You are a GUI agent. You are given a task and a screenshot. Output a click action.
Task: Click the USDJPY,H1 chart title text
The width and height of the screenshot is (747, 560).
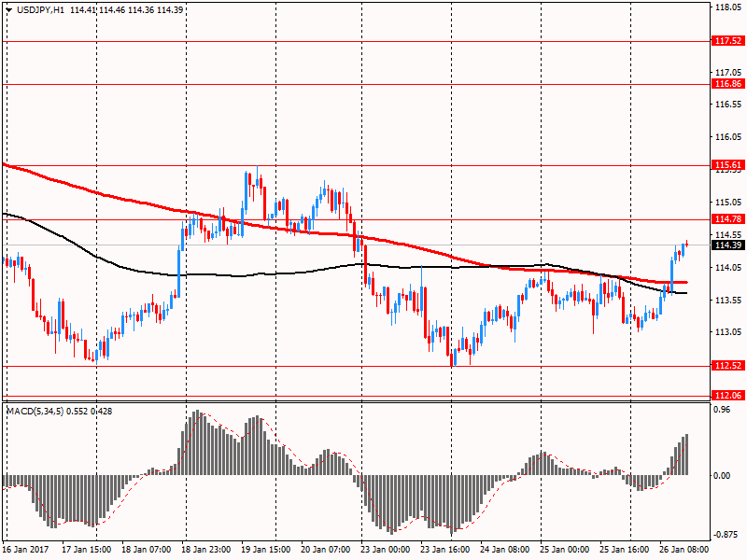[40, 10]
